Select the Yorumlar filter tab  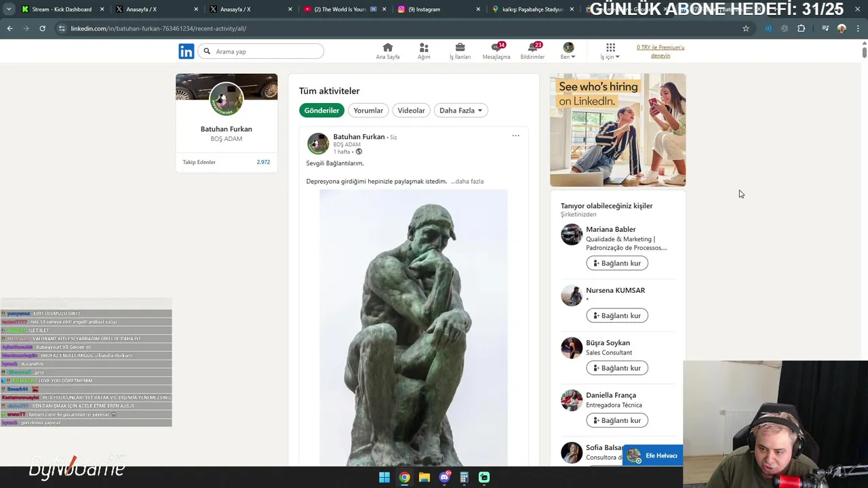(368, 110)
